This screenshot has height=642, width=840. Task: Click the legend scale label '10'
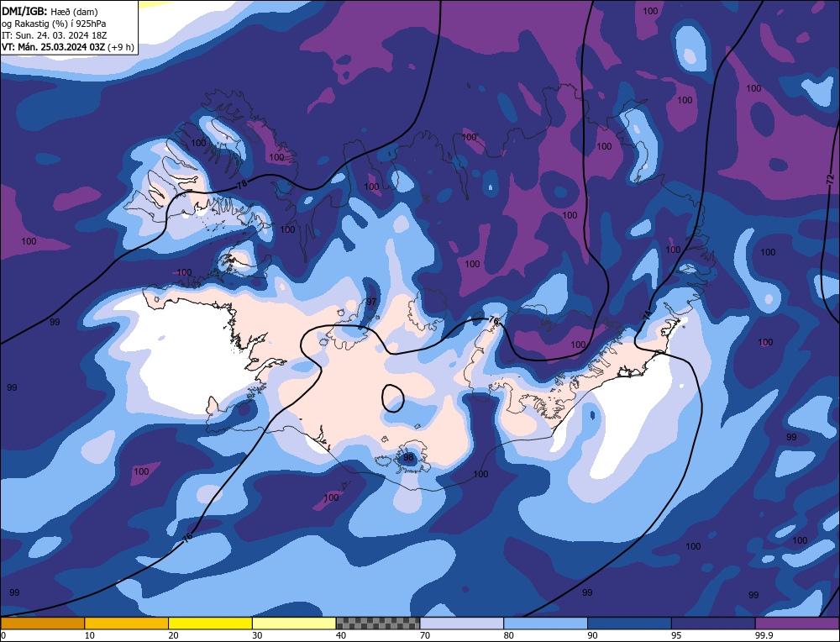[x=89, y=635]
